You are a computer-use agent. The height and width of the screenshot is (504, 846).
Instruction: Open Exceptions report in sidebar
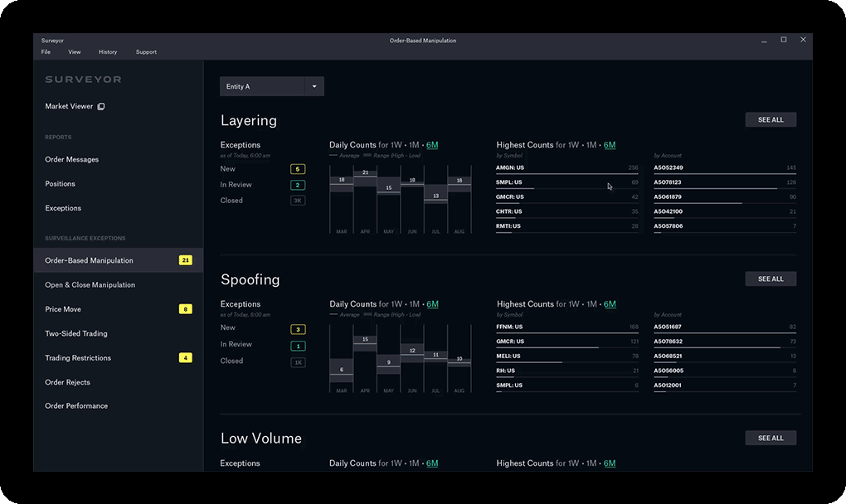click(x=63, y=208)
